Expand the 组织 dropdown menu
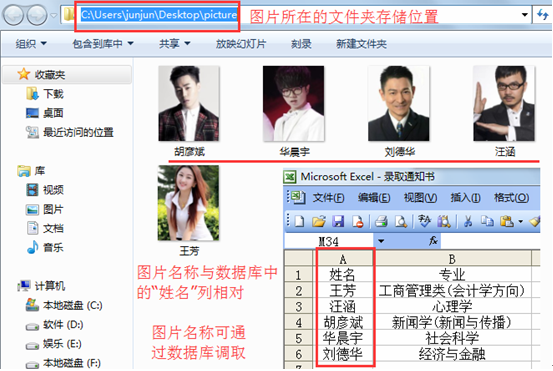Viewport: 553px width, 371px height. tap(31, 44)
